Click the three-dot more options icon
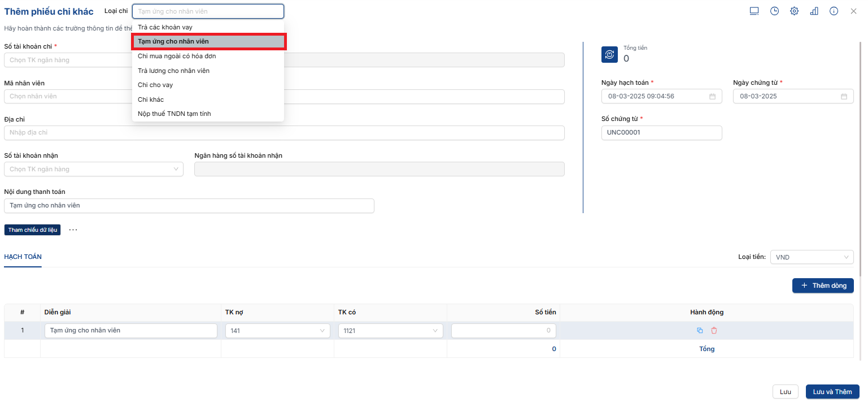Screen dimensions: 868x402 click(73, 230)
